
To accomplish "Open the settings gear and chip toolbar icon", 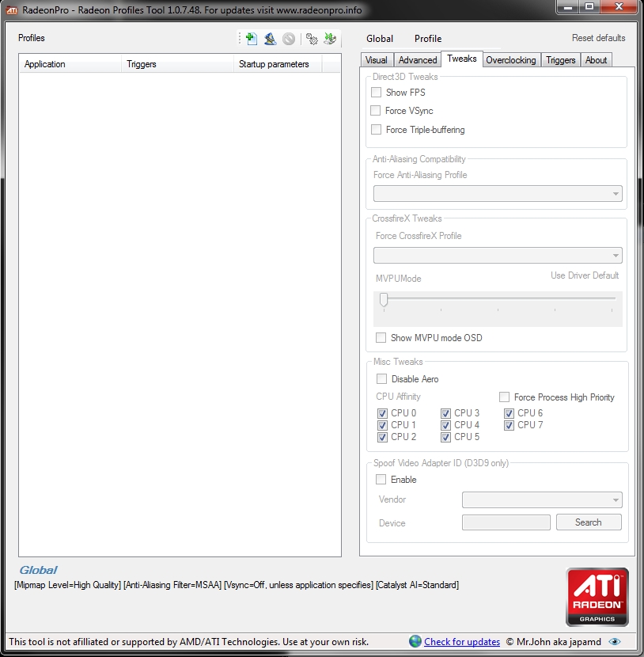I will (312, 39).
